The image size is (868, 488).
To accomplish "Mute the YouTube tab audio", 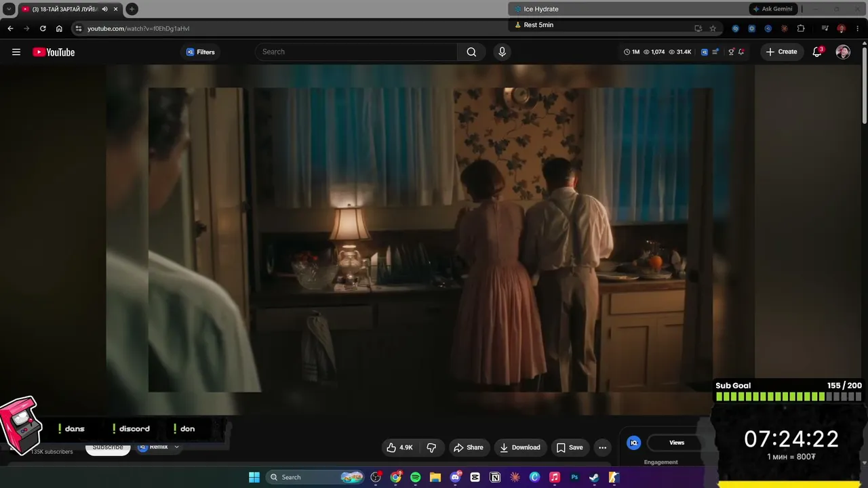I will [x=104, y=9].
